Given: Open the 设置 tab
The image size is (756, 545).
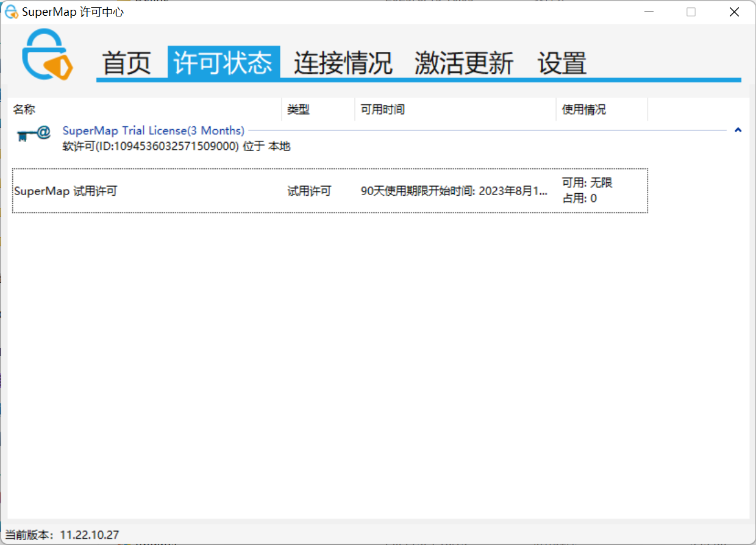Looking at the screenshot, I should click(x=562, y=63).
